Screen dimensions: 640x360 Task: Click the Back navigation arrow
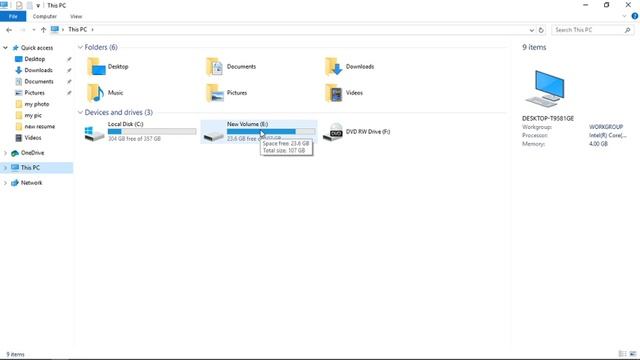(x=9, y=30)
